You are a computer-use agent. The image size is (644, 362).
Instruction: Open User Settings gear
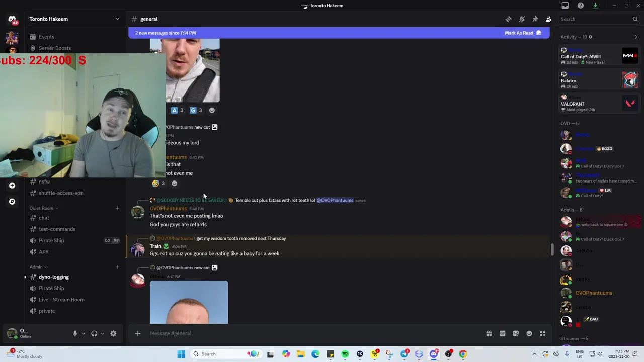(x=113, y=333)
